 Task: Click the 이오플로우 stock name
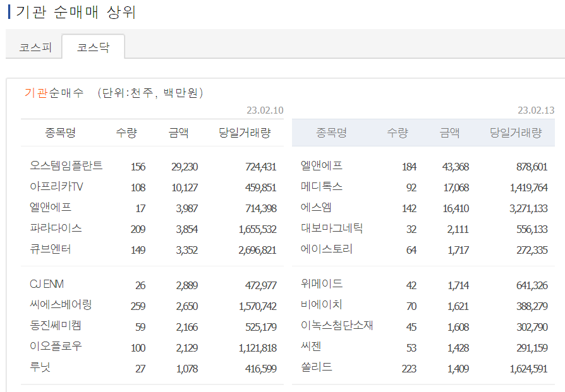(56, 347)
